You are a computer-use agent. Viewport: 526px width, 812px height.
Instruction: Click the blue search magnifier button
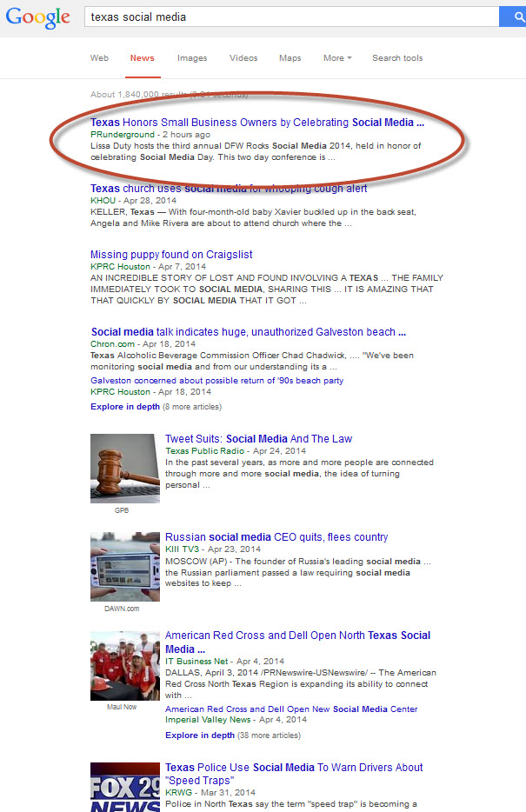[x=513, y=17]
